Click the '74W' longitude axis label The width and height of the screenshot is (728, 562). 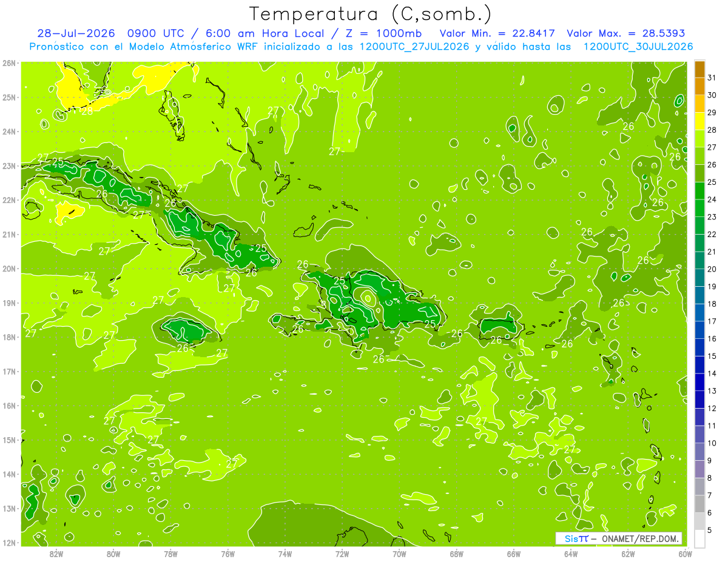click(285, 554)
